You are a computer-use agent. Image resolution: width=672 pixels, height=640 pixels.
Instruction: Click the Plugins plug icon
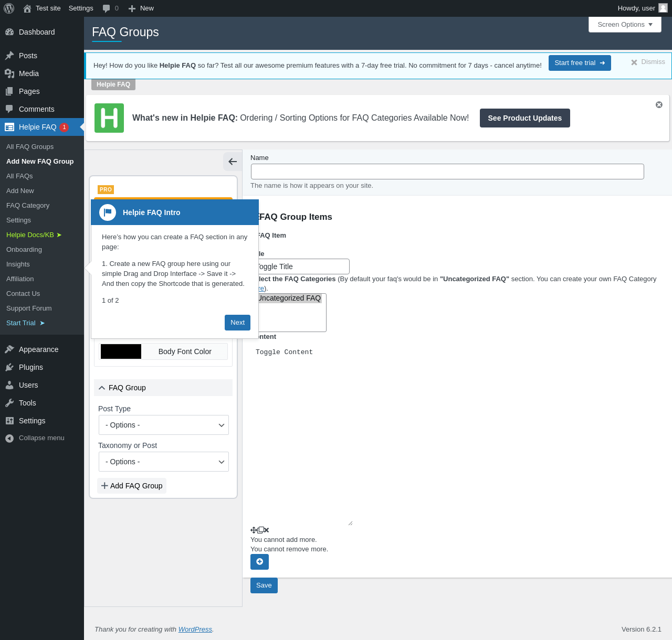tap(9, 367)
